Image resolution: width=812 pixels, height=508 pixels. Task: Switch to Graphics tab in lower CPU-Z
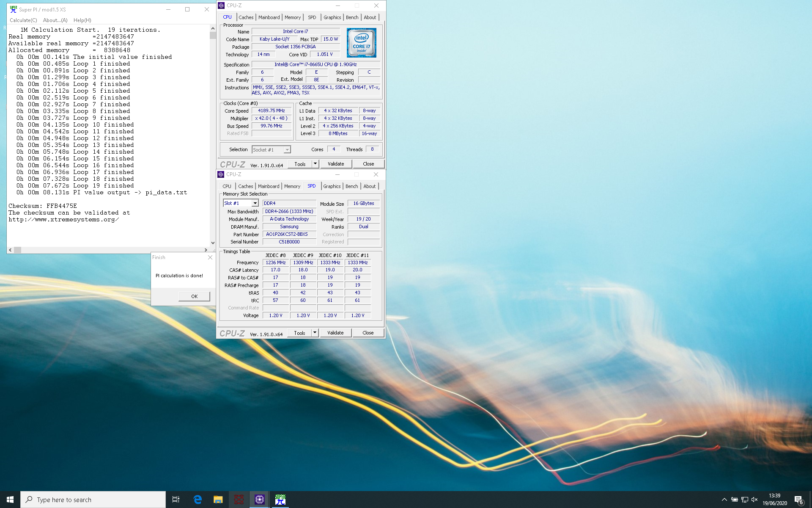click(332, 186)
